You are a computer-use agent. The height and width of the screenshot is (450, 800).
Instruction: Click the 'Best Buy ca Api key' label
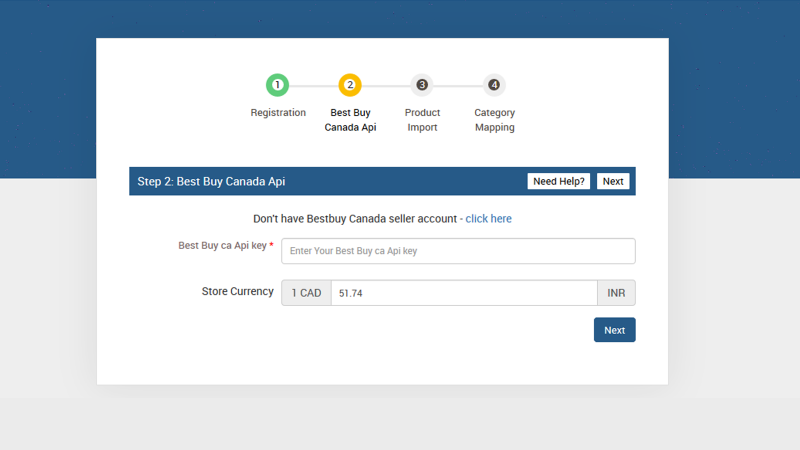click(x=222, y=245)
